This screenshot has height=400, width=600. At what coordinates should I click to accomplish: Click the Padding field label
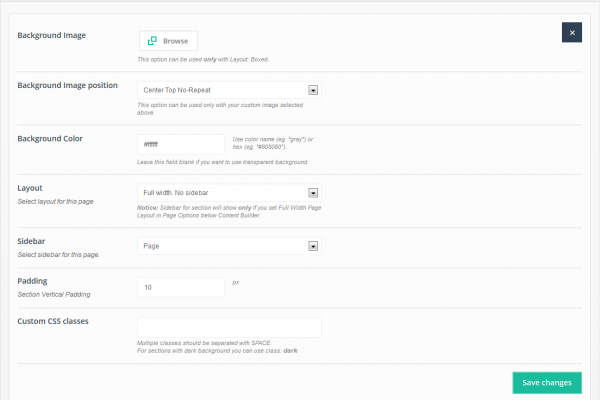pyautogui.click(x=32, y=281)
